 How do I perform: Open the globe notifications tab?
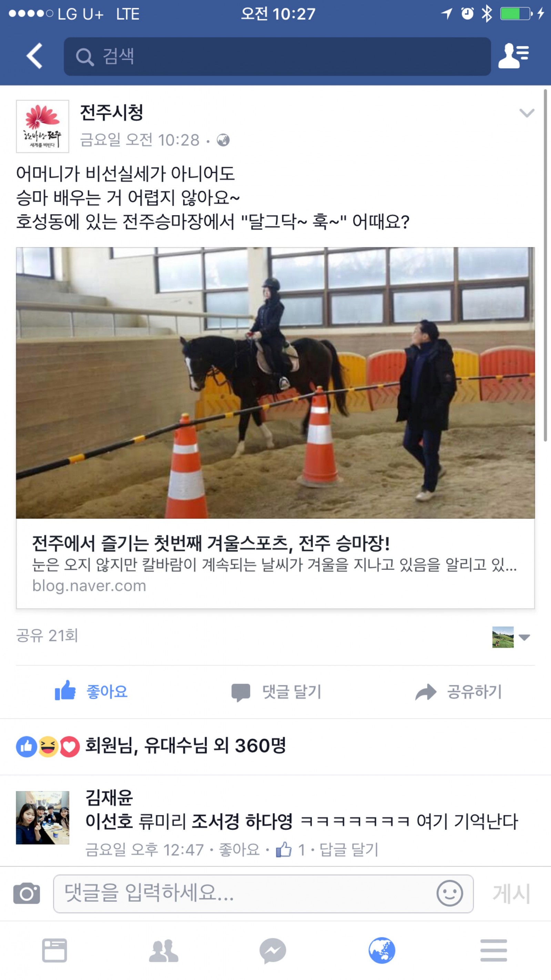[x=382, y=950]
